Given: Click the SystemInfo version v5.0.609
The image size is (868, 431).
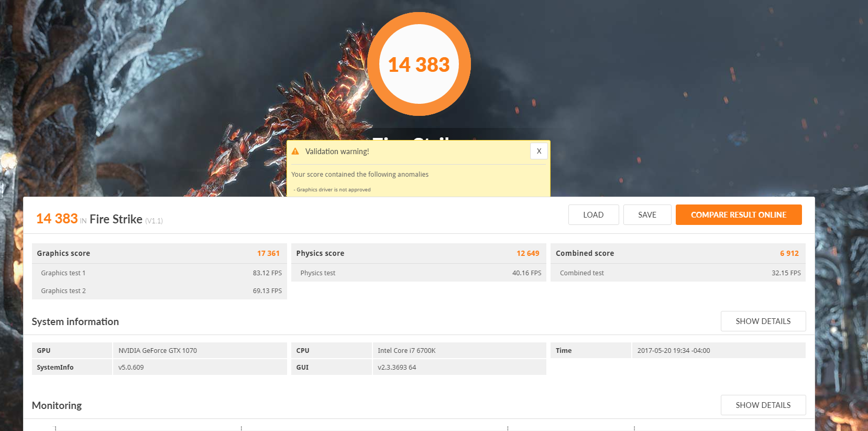Looking at the screenshot, I should [x=131, y=368].
